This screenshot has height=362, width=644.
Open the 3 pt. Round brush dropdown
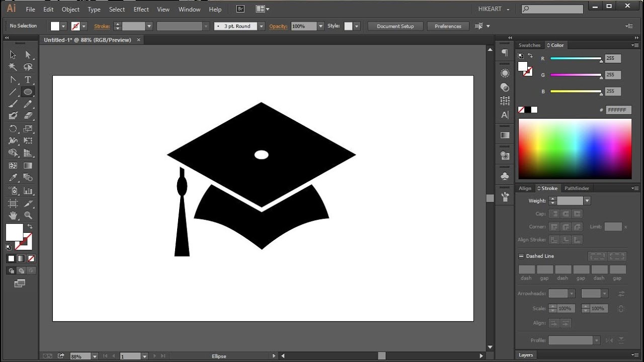pyautogui.click(x=261, y=26)
